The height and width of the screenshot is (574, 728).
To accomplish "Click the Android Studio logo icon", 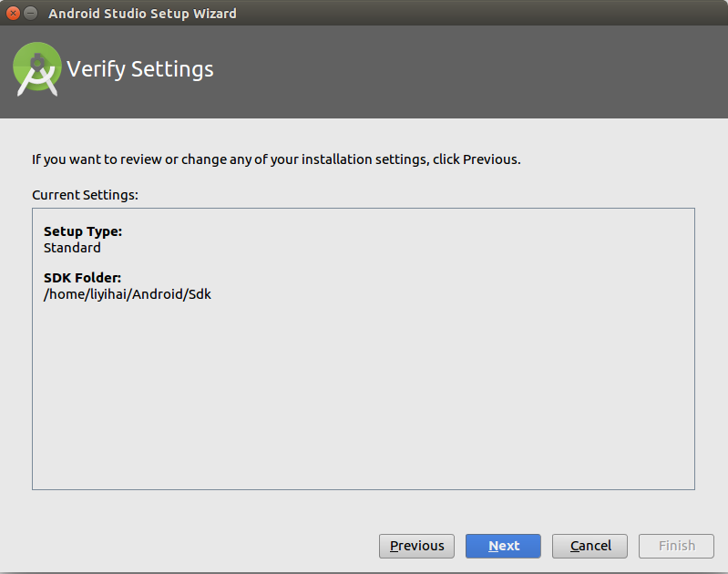I will pyautogui.click(x=37, y=70).
